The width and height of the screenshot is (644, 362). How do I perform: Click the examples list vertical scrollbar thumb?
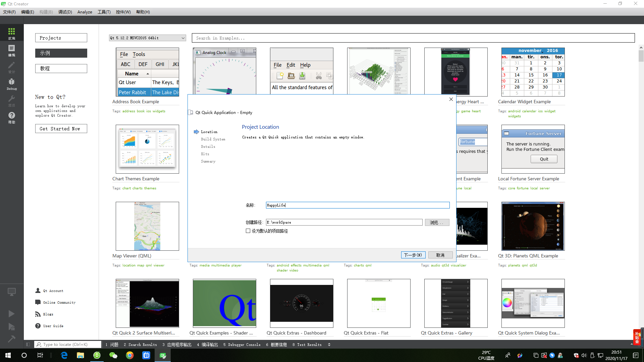[x=641, y=56]
